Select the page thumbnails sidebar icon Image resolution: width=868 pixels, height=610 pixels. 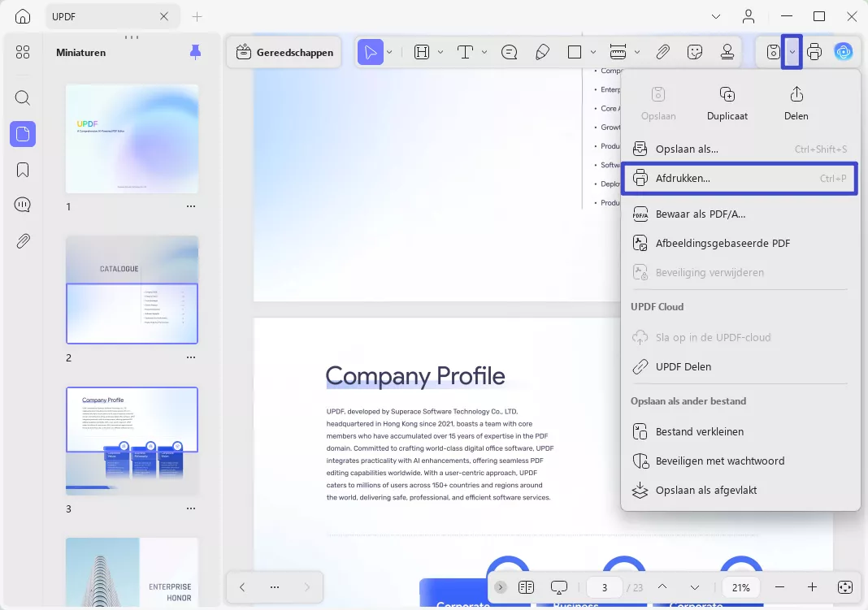point(23,134)
